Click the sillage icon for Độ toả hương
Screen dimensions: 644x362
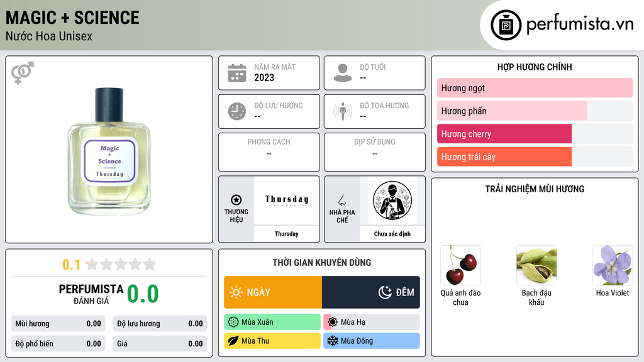click(x=343, y=111)
